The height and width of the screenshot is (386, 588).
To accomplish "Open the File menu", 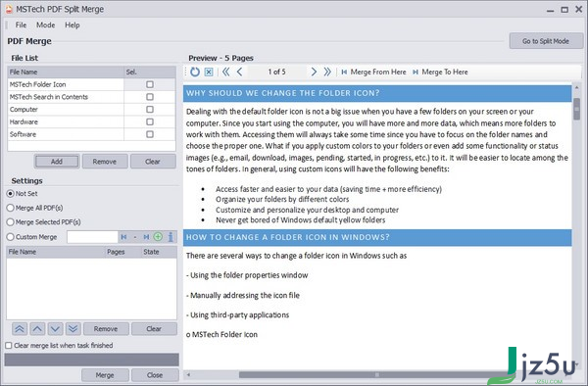I will (21, 25).
